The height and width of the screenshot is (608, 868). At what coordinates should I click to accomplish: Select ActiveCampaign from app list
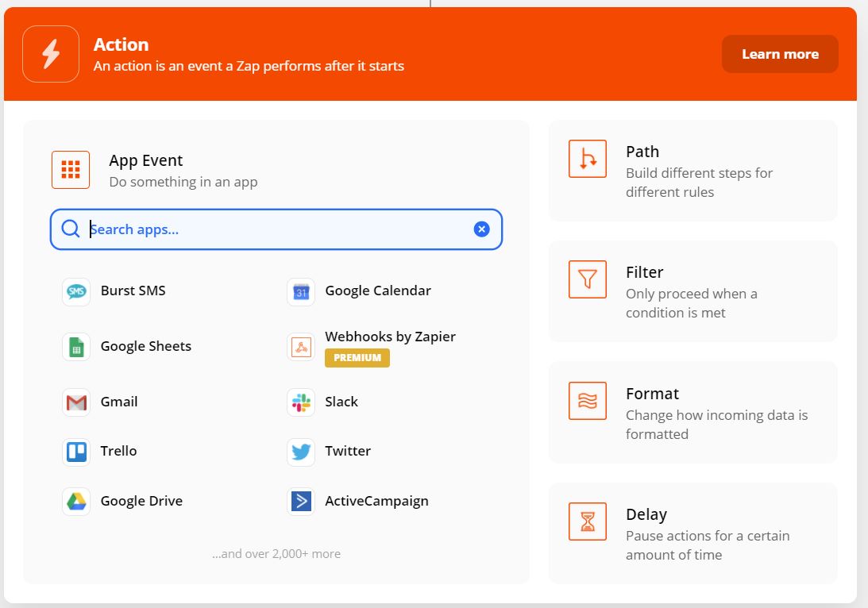pos(376,501)
